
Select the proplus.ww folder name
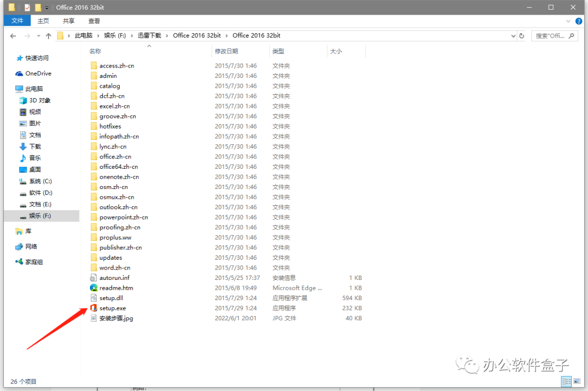pyautogui.click(x=115, y=237)
